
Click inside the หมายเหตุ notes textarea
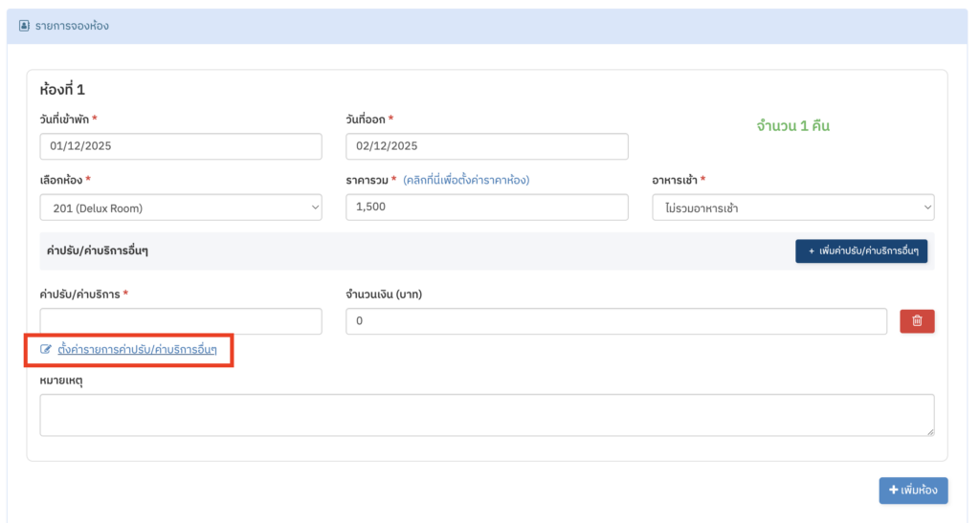point(486,415)
